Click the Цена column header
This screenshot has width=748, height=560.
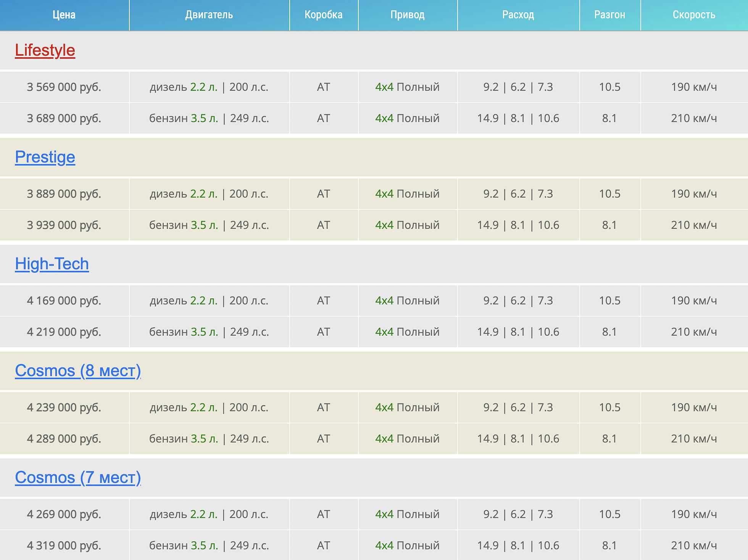pos(64,15)
